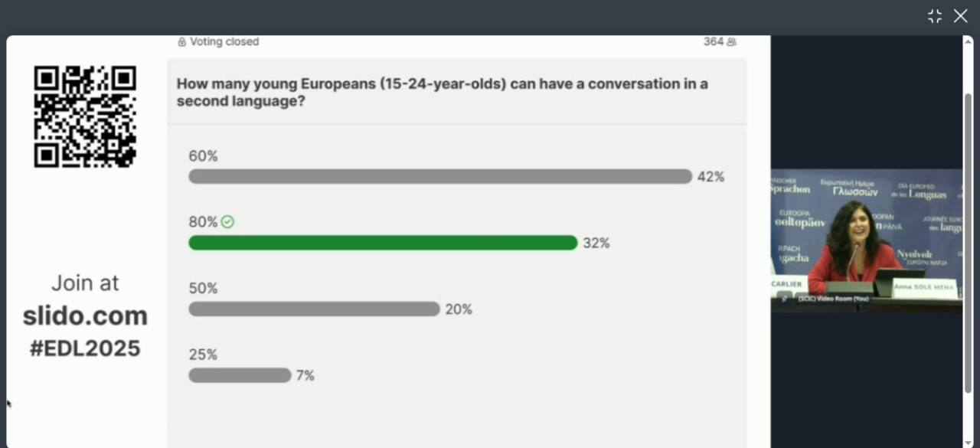
Task: Click the green 80% result bar
Action: (383, 243)
